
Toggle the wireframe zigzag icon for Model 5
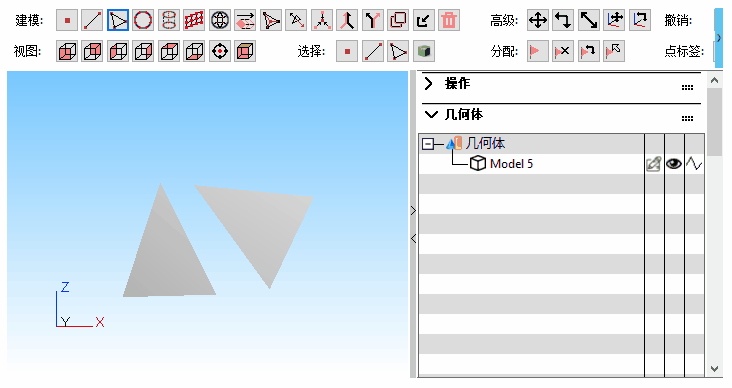694,164
